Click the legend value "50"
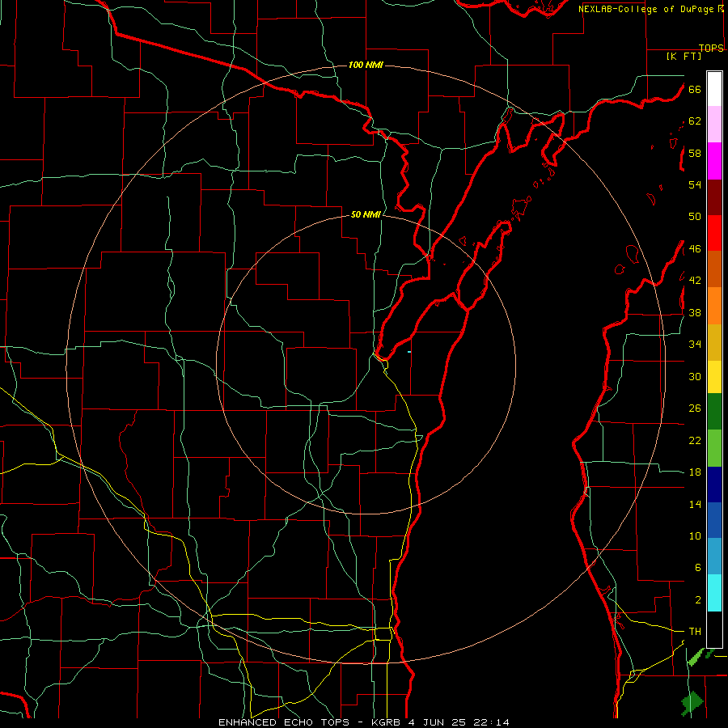 point(695,217)
